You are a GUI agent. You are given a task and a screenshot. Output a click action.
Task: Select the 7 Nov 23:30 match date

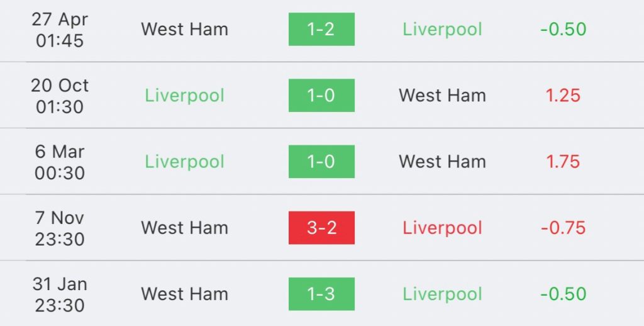coord(60,228)
